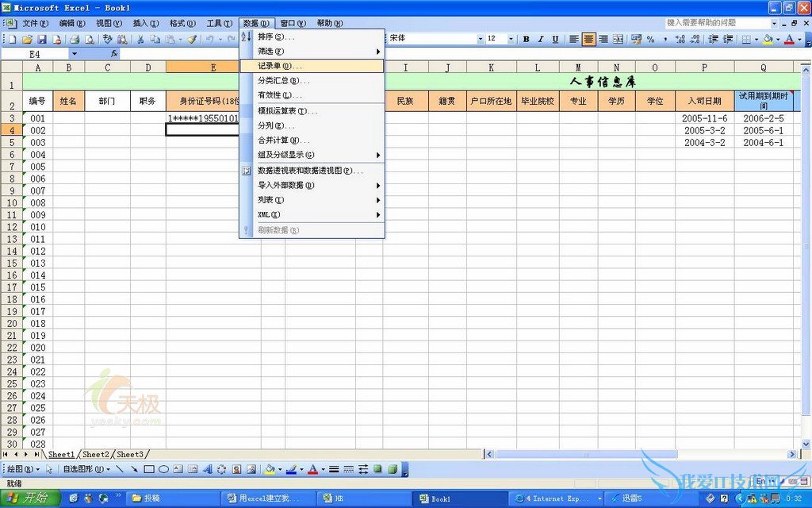This screenshot has height=508, width=812.
Task: Toggle Italic formatting
Action: point(541,39)
